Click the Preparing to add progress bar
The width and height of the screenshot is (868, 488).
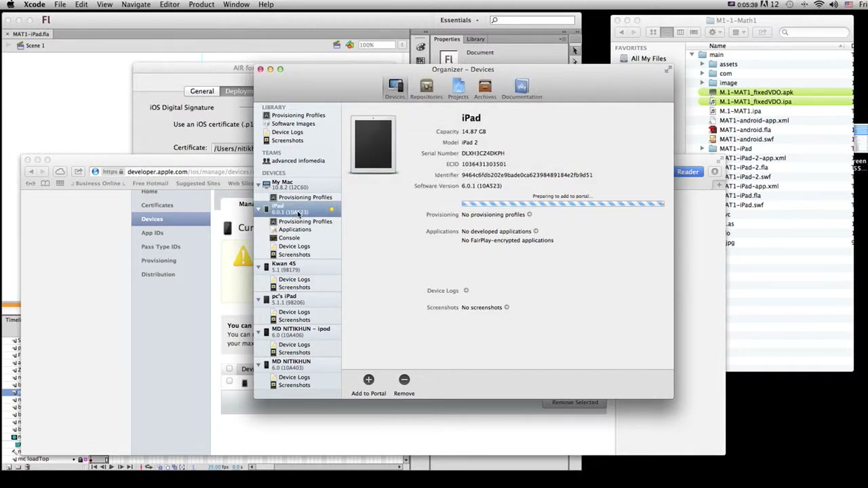tap(563, 203)
